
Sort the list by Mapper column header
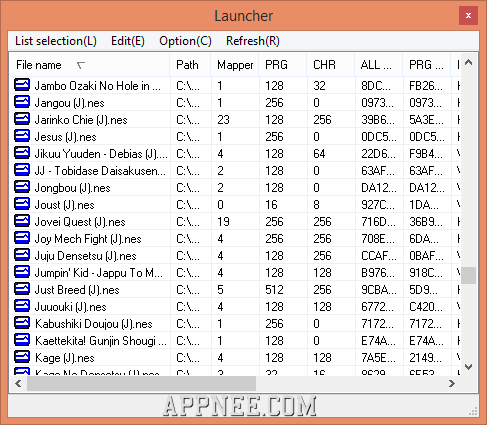click(x=235, y=65)
